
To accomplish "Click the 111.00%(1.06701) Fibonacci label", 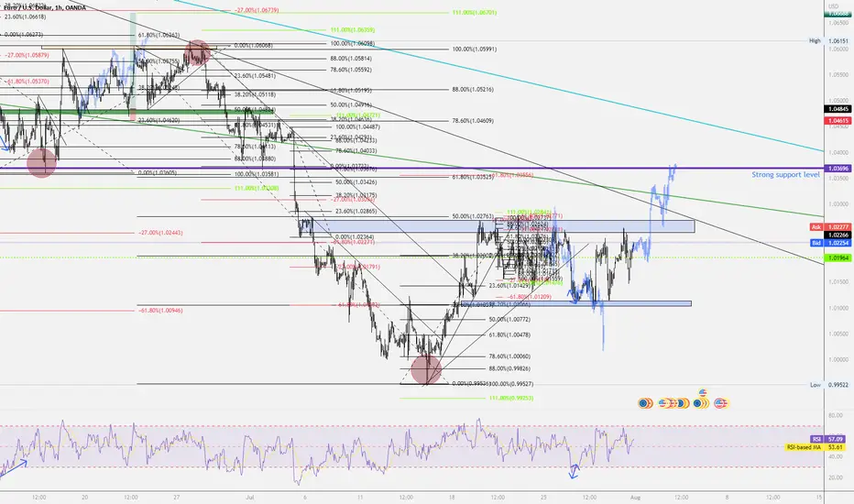I will [475, 13].
